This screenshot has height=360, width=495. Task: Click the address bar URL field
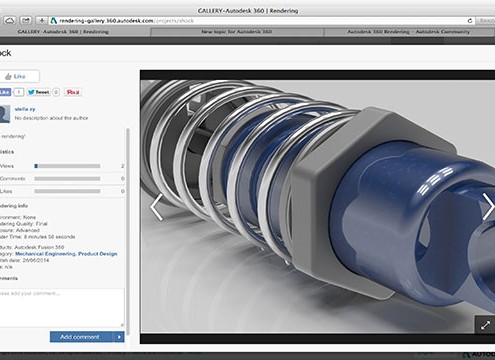click(x=262, y=21)
